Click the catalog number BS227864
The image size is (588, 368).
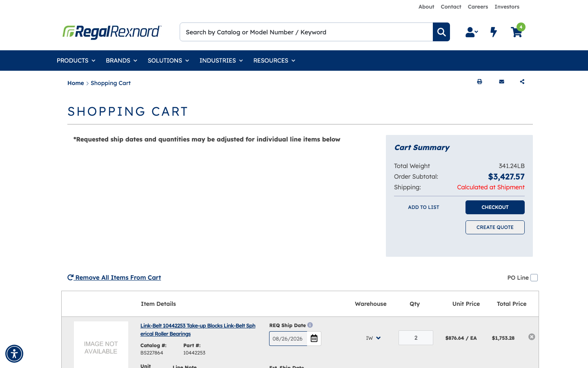[152, 353]
